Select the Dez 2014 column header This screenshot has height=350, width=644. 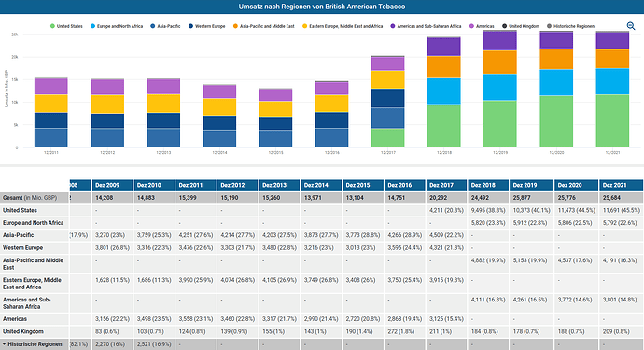[x=321, y=186]
